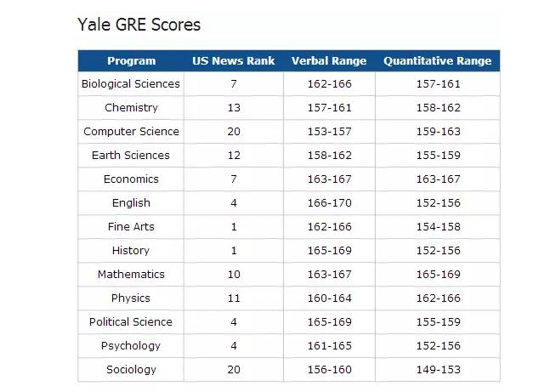Select the Physics program cell

131,298
